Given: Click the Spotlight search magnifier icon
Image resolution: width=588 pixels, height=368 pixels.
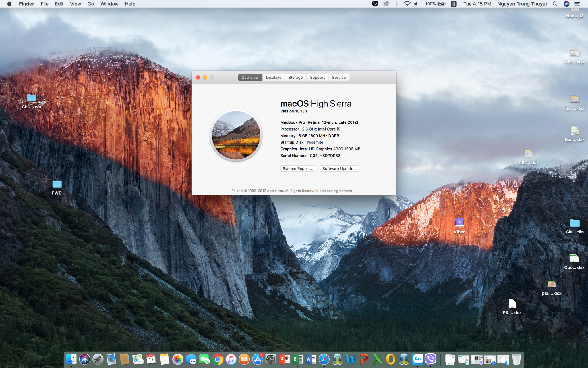Looking at the screenshot, I should pos(555,4).
